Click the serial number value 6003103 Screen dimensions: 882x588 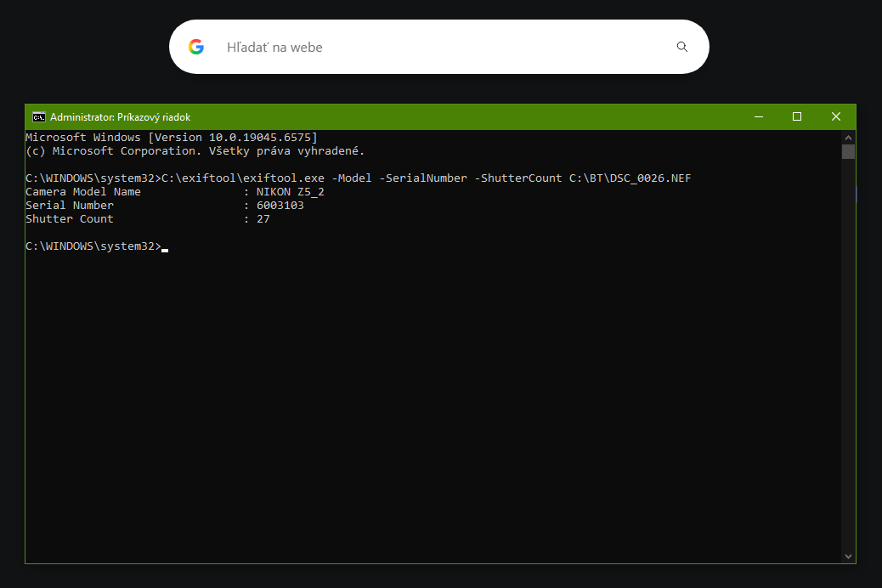[x=280, y=206]
